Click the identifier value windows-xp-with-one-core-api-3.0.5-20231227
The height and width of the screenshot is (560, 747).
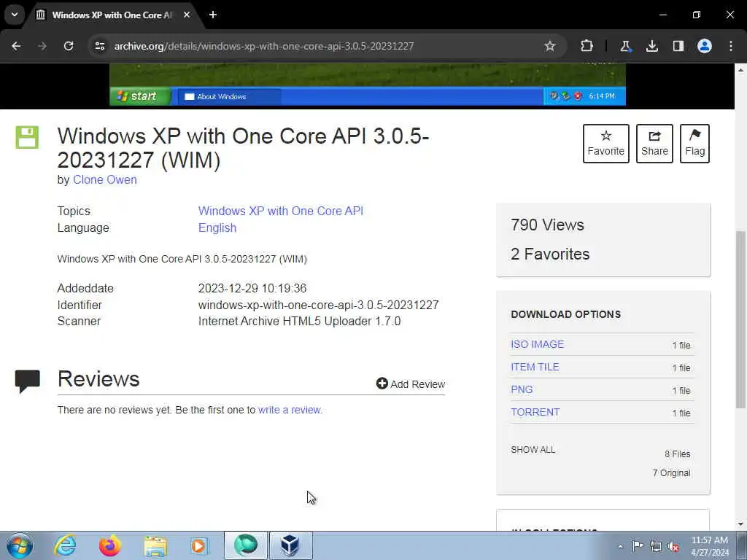pos(318,305)
